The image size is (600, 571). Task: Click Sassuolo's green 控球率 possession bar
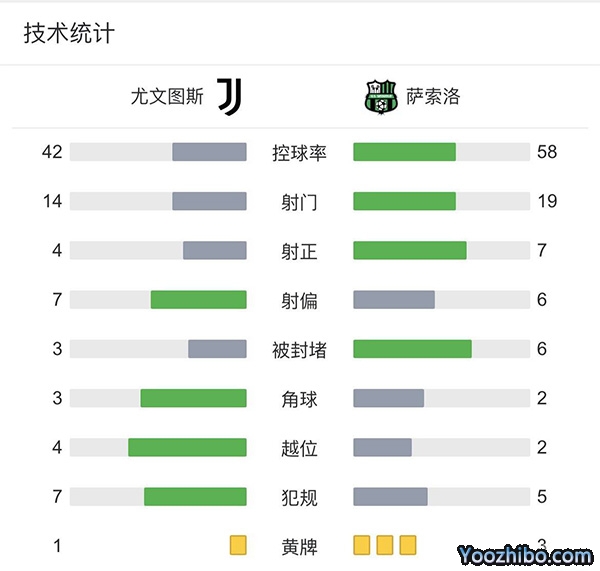coord(404,152)
